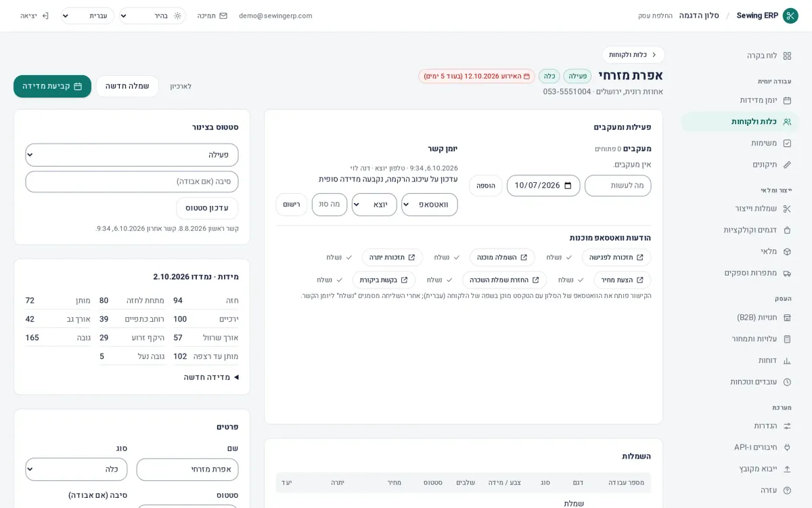The image size is (812, 508).
Task: Click the follow-up date field 10/07/2026
Action: (x=543, y=186)
